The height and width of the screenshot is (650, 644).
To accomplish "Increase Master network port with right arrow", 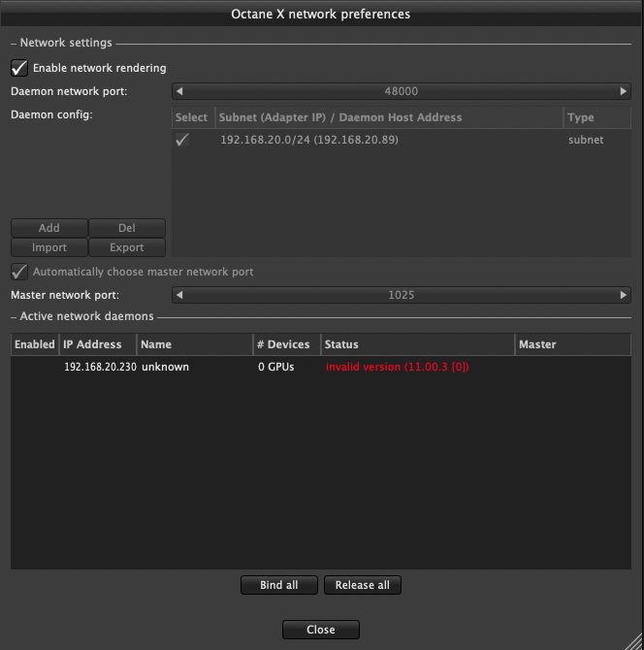I will pyautogui.click(x=624, y=295).
